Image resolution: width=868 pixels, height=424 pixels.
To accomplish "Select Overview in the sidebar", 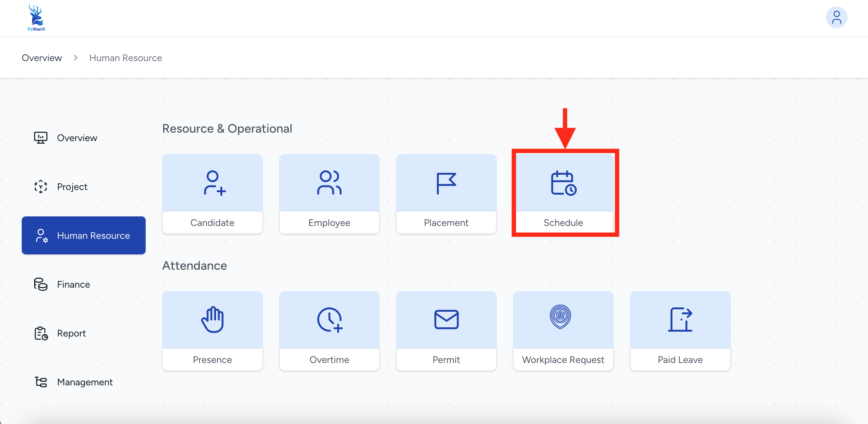I will tap(77, 138).
